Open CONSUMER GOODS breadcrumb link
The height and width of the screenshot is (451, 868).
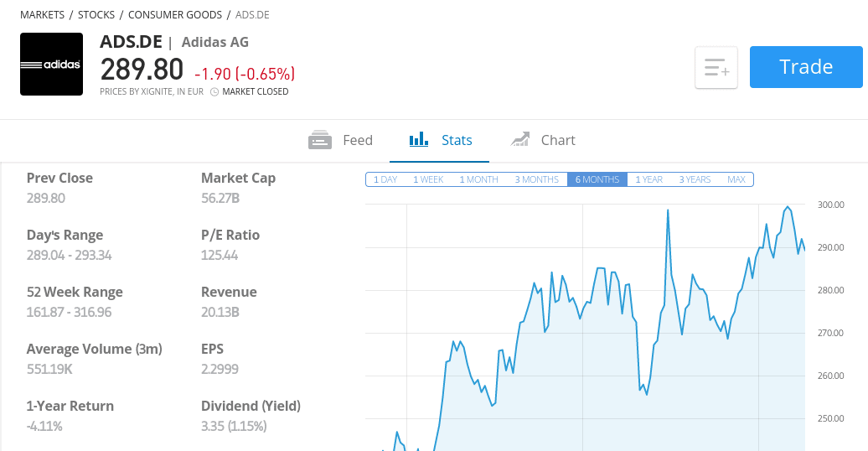(175, 15)
